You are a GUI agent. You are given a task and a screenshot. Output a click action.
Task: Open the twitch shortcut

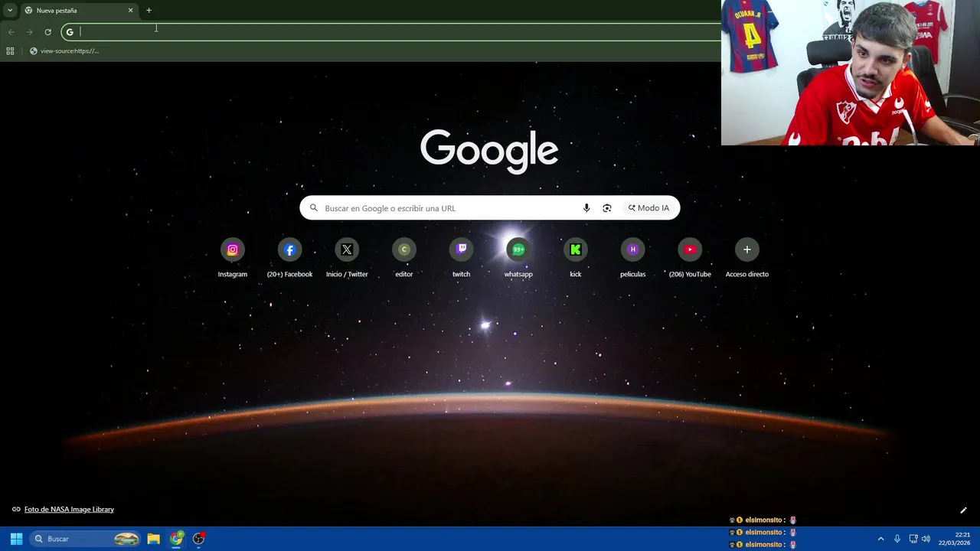click(x=461, y=249)
